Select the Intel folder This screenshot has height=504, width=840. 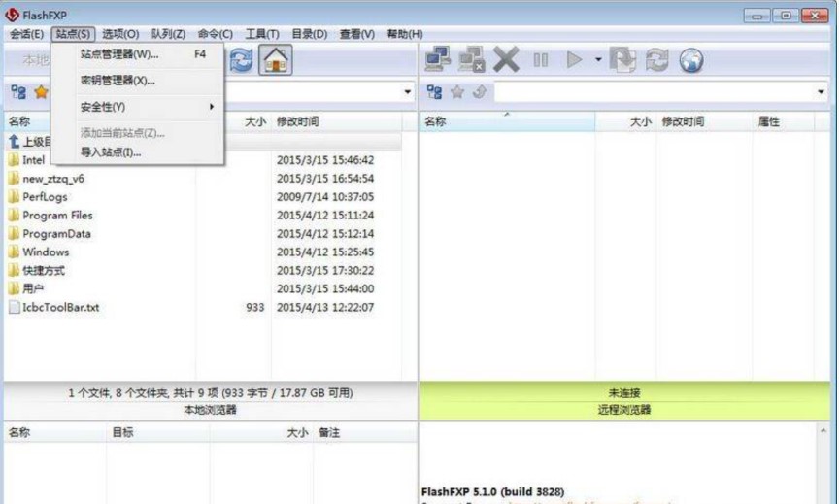coord(27,160)
